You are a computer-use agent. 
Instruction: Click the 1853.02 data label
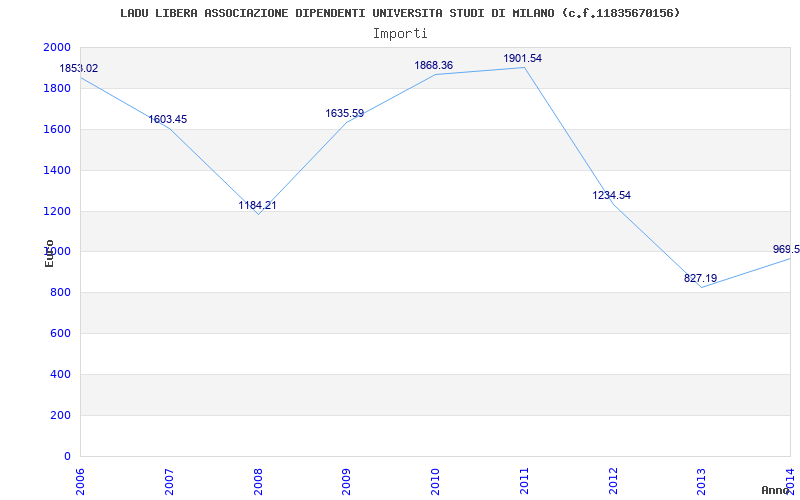[x=79, y=68]
